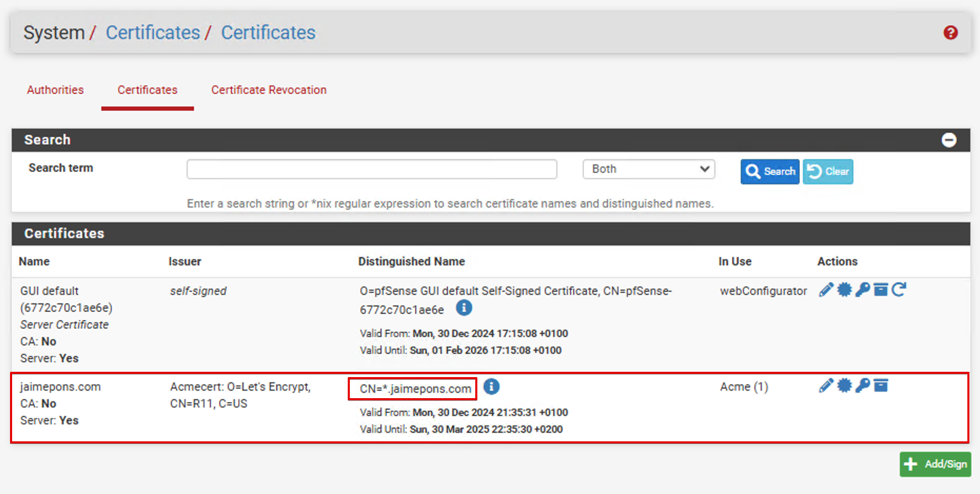Show info for the GUI default distinguished name
This screenshot has width=980, height=494.
pyautogui.click(x=464, y=308)
